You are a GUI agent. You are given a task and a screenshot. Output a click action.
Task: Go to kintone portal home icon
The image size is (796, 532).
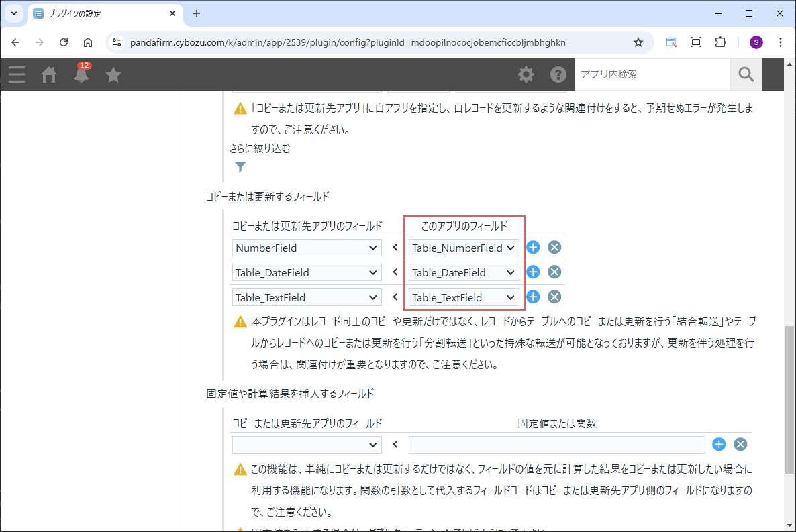49,74
